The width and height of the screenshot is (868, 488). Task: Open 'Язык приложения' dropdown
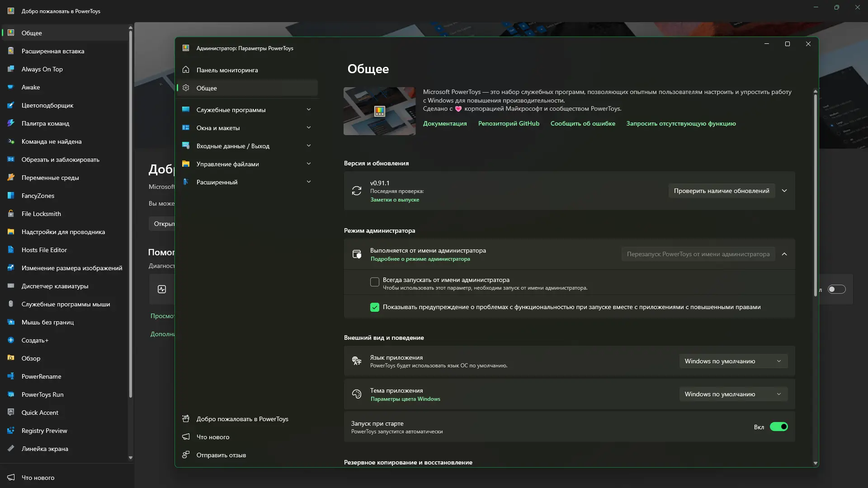click(733, 361)
